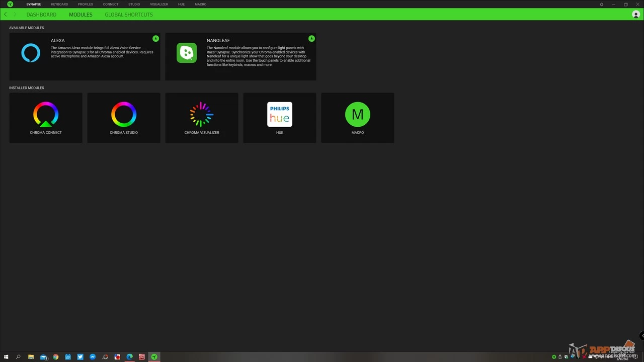Open File Explorer from taskbar

[31, 357]
